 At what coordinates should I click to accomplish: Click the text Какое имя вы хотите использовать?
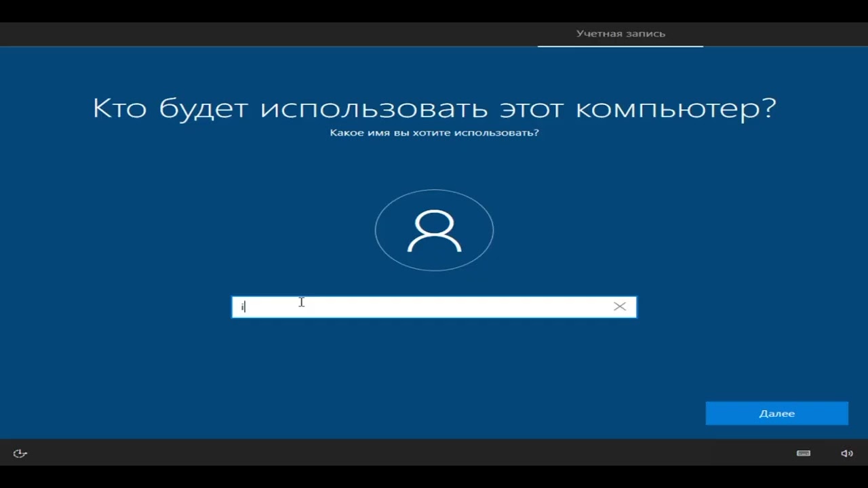click(434, 133)
